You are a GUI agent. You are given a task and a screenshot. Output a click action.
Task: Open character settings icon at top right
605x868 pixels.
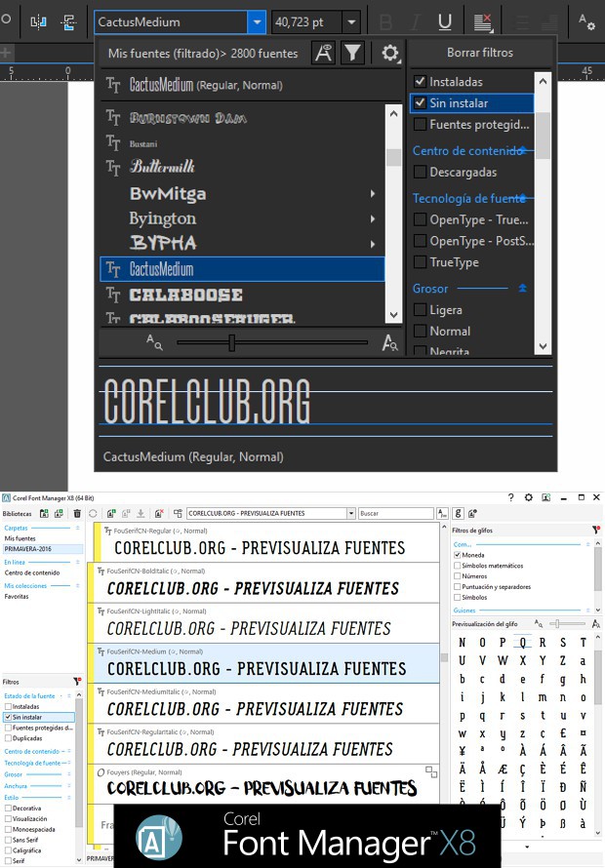586,22
